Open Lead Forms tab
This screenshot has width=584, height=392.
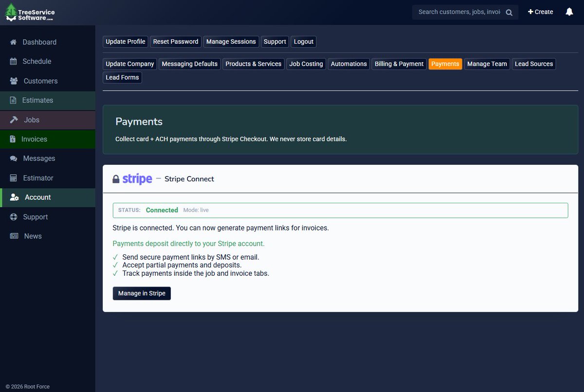[x=122, y=78]
